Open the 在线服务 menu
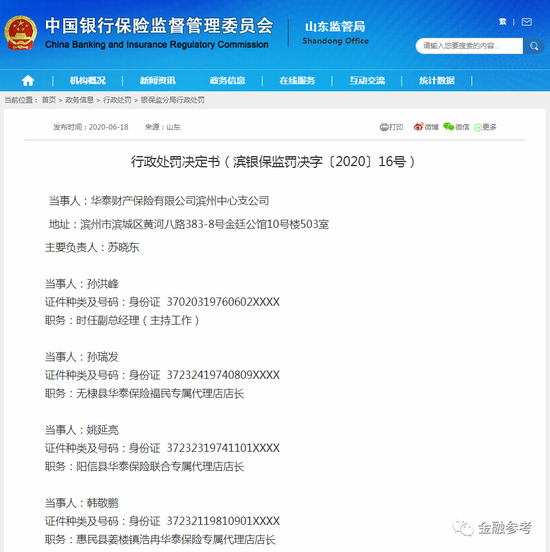The height and width of the screenshot is (552, 550). click(297, 81)
